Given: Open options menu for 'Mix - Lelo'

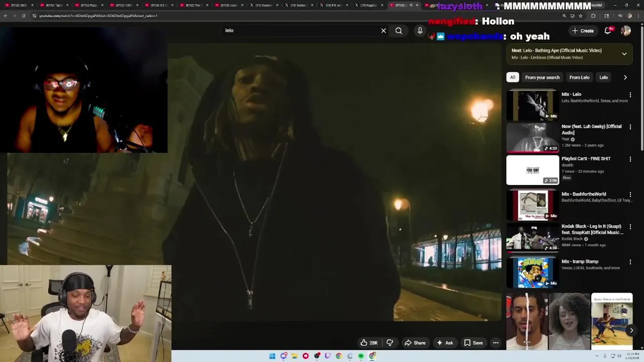Looking at the screenshot, I should coord(630,95).
